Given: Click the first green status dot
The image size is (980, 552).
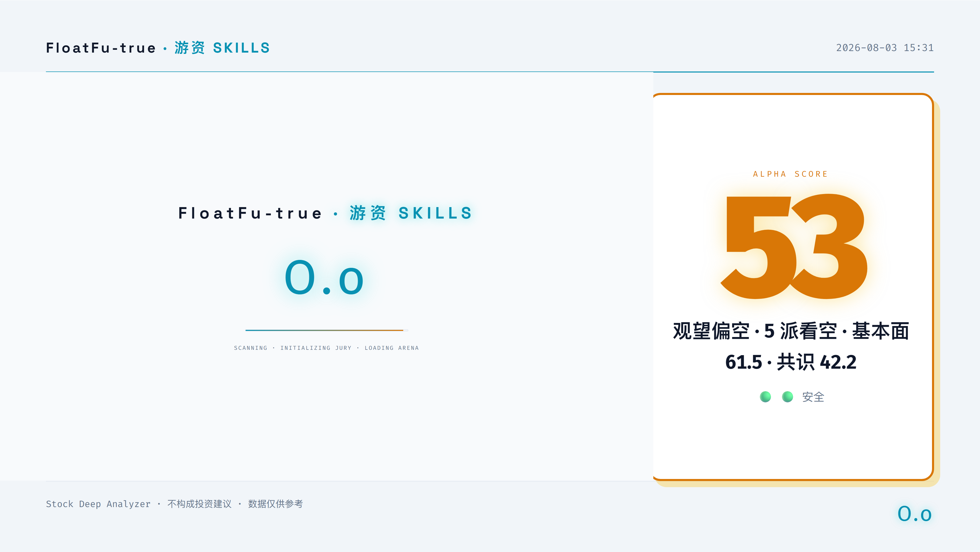Looking at the screenshot, I should (x=765, y=397).
